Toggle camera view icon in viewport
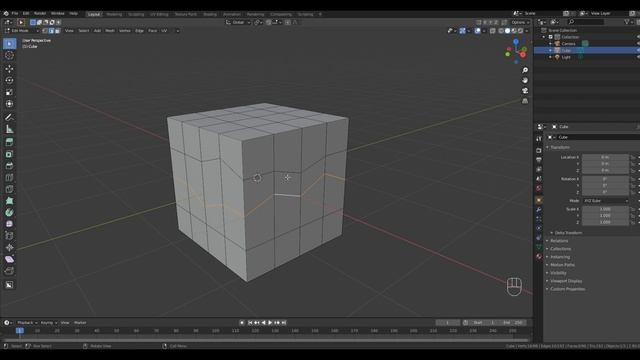The width and height of the screenshot is (640, 360). click(525, 91)
